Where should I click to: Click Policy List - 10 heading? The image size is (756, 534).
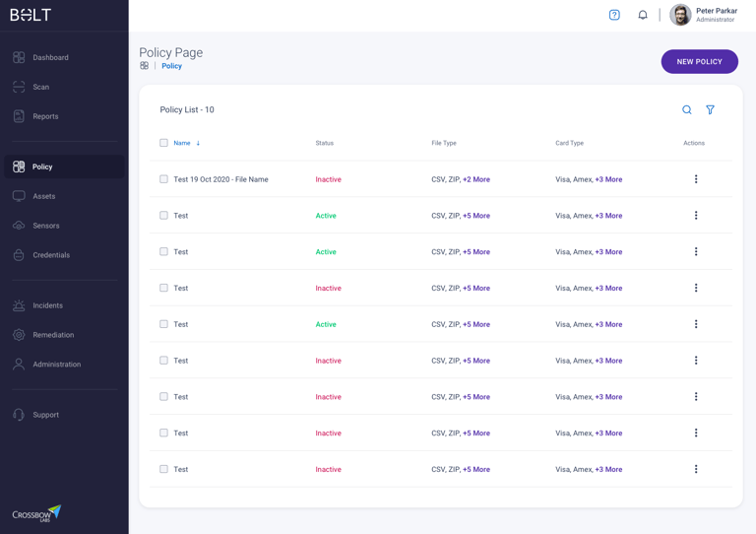pyautogui.click(x=187, y=110)
